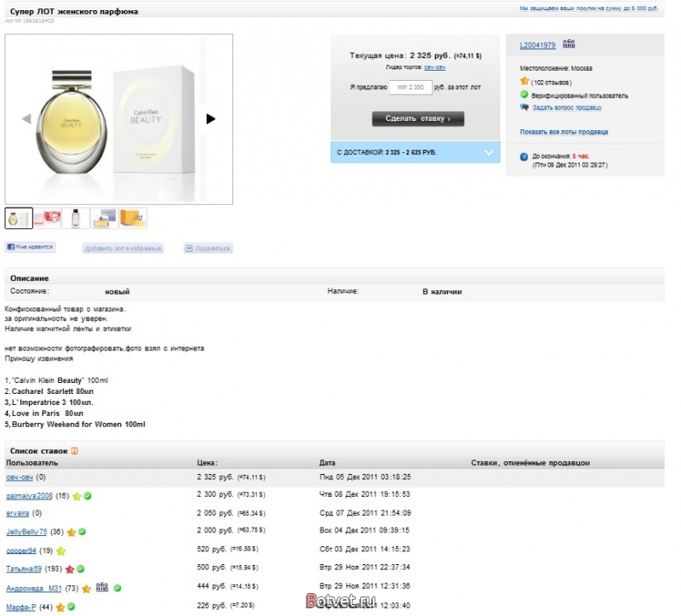Show next perfume photo with right arrow
681x616 pixels.
[210, 118]
